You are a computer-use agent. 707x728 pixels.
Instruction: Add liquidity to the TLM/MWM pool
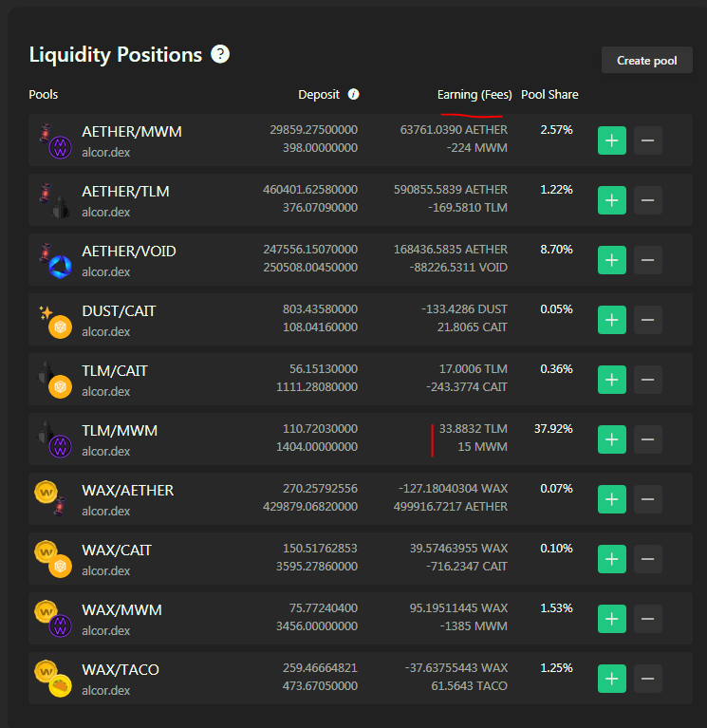coord(612,439)
